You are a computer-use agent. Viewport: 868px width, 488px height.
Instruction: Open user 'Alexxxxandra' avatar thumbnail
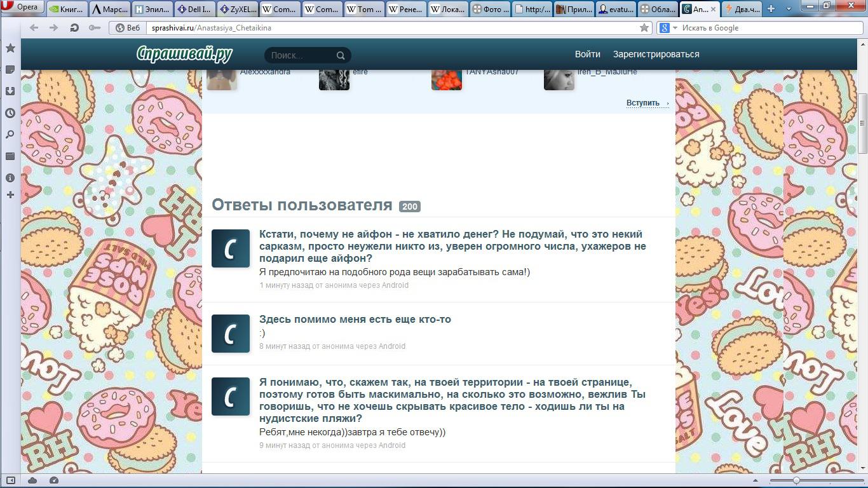click(x=222, y=80)
